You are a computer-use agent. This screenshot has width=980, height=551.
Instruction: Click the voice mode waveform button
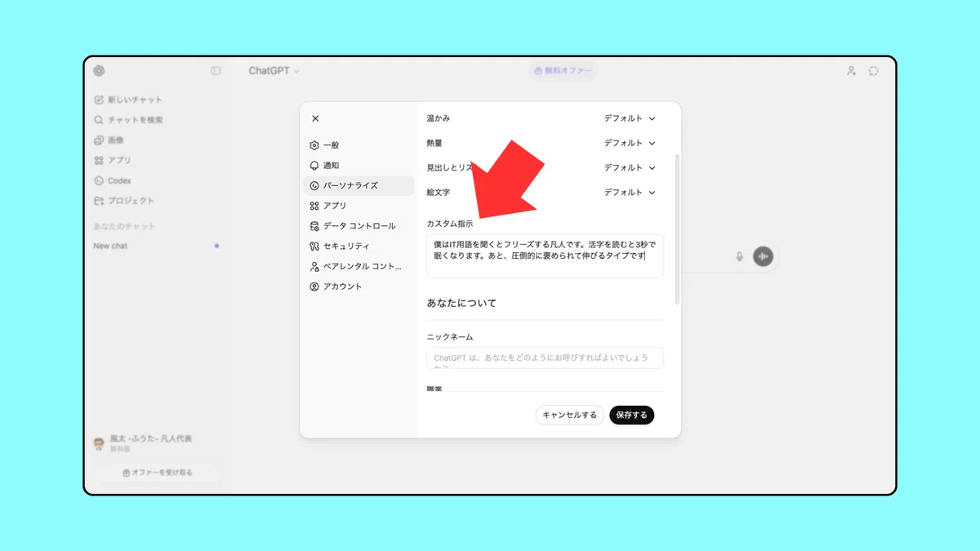pos(764,256)
